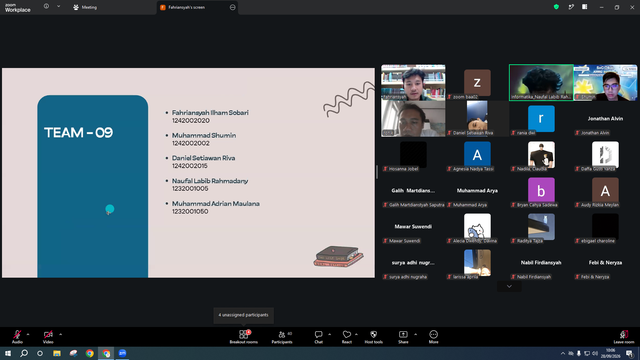Show hidden system tray icons chevron
Image resolution: width=640 pixels, height=360 pixels.
coord(563,353)
